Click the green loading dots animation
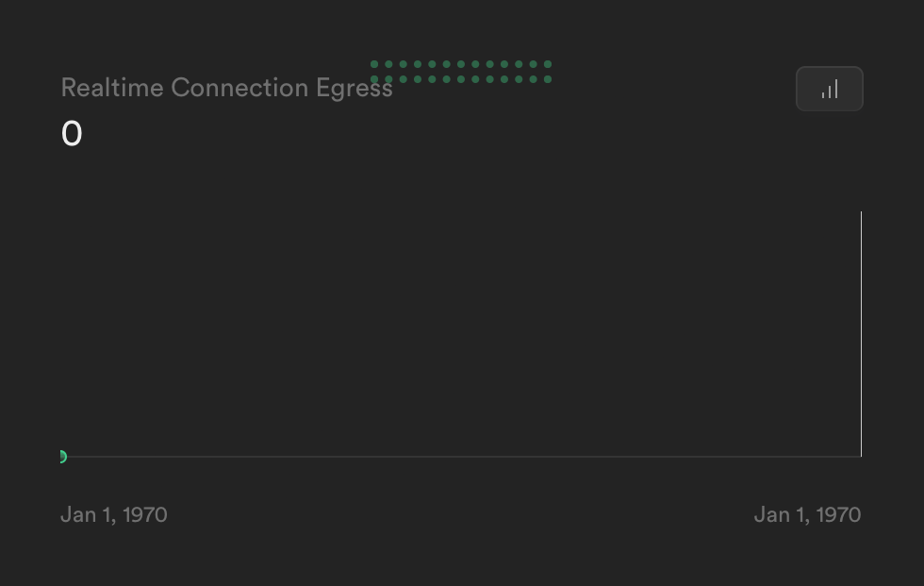Viewport: 924px width, 586px height. [x=460, y=72]
